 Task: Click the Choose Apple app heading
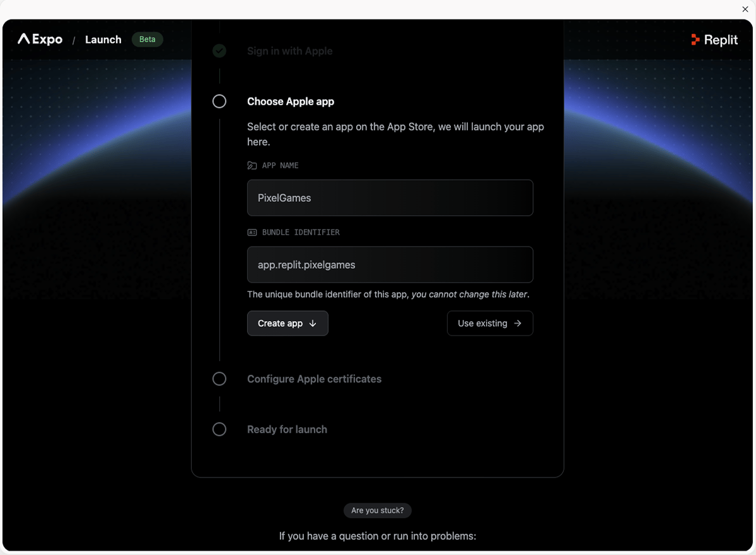[291, 102]
